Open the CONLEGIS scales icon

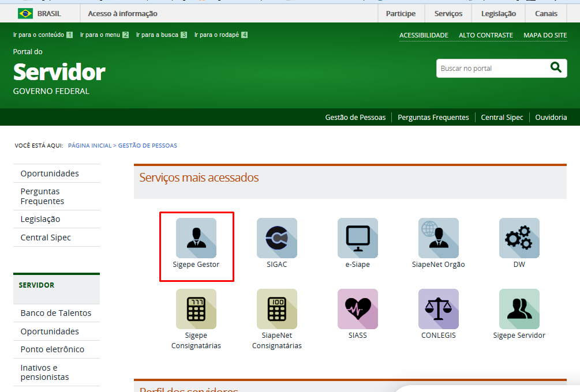pyautogui.click(x=439, y=309)
